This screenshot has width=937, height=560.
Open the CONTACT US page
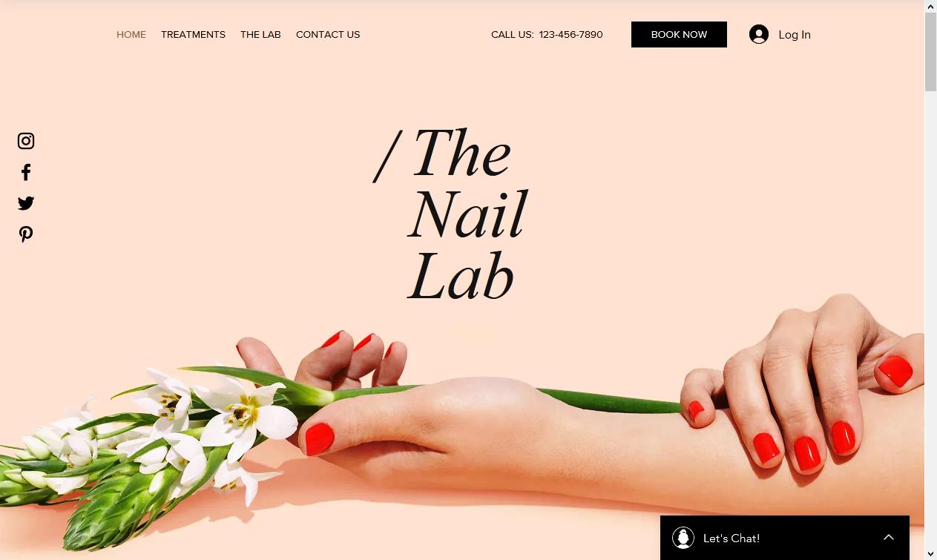click(328, 34)
